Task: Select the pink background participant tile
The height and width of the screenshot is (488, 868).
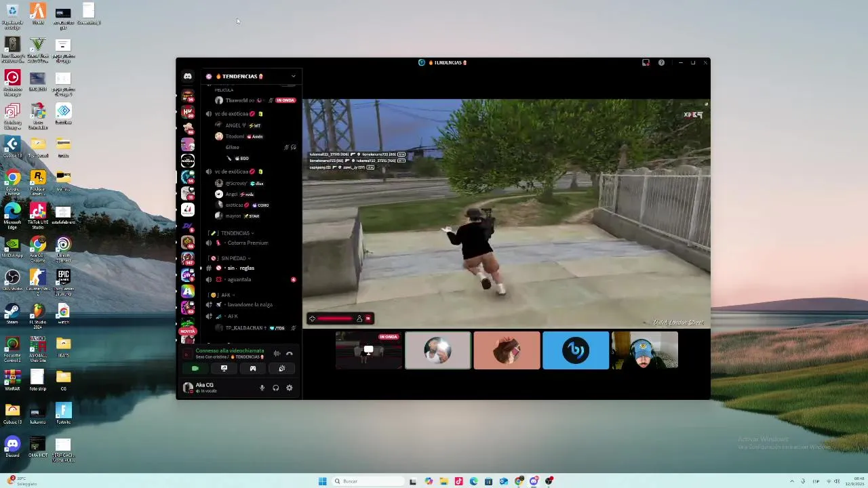Action: [x=507, y=350]
